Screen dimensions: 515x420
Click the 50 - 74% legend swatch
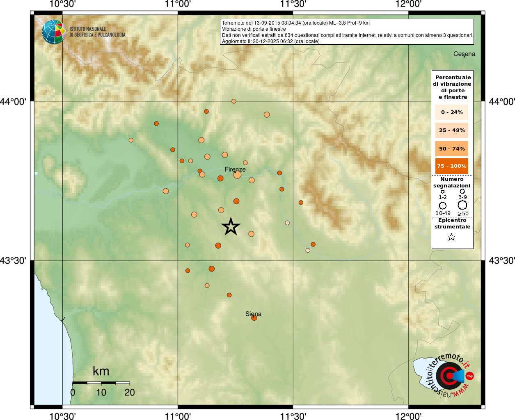click(x=452, y=149)
